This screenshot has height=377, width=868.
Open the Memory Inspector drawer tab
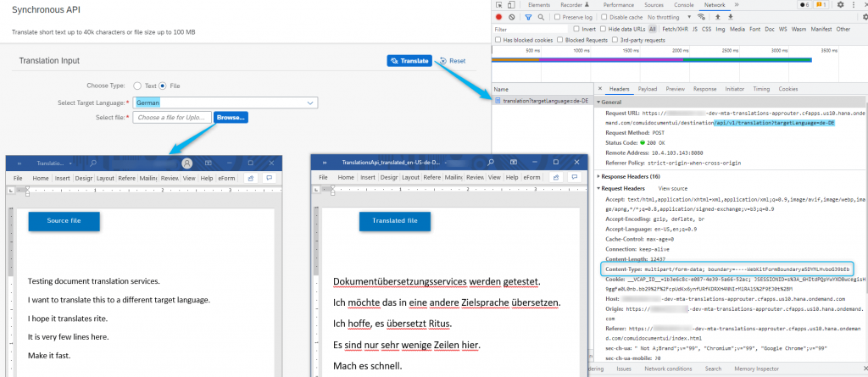pyautogui.click(x=756, y=369)
